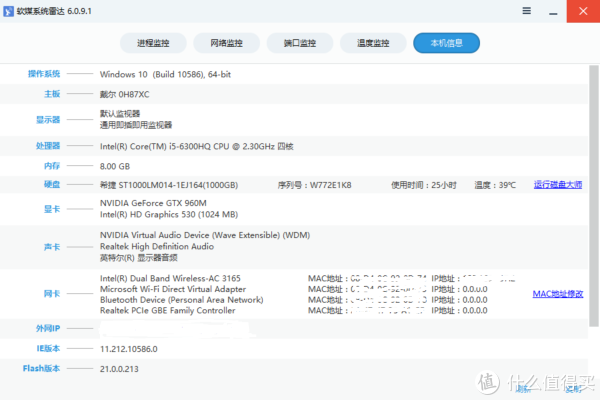Click the 显示器 label
The height and width of the screenshot is (400, 600).
point(48,119)
